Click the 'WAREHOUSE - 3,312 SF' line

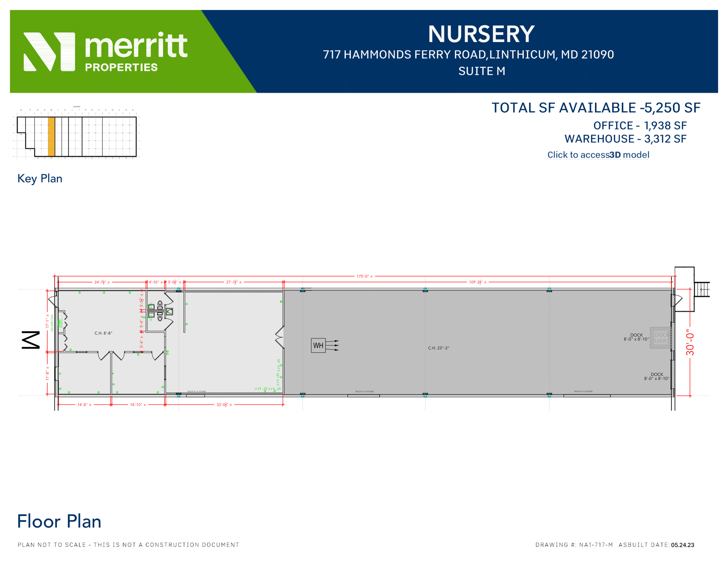tap(625, 139)
